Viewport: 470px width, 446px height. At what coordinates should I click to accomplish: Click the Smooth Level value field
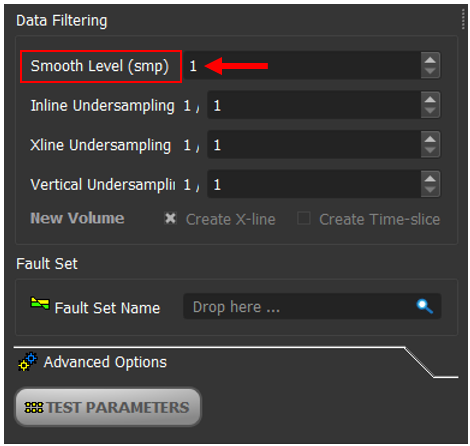pyautogui.click(x=302, y=65)
